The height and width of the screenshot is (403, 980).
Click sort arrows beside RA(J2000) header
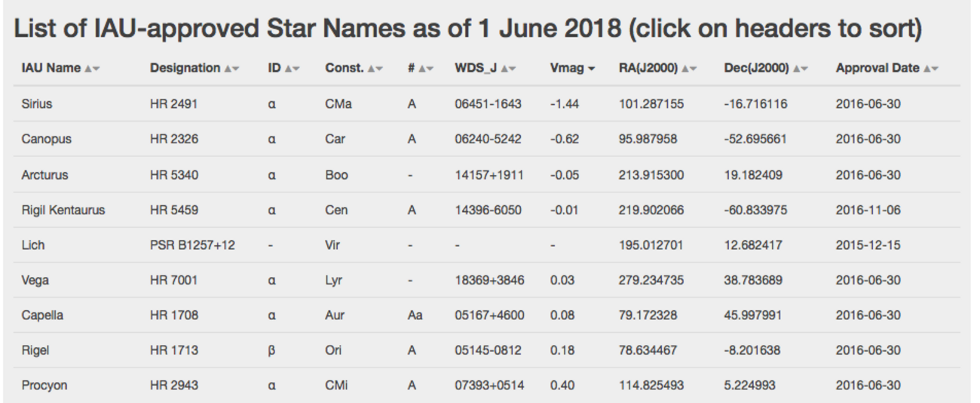tap(690, 69)
